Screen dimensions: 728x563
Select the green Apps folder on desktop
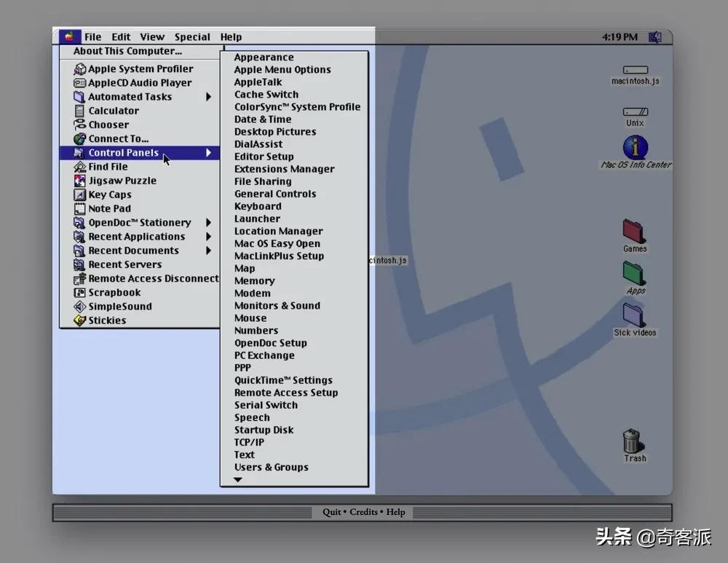[x=634, y=273]
